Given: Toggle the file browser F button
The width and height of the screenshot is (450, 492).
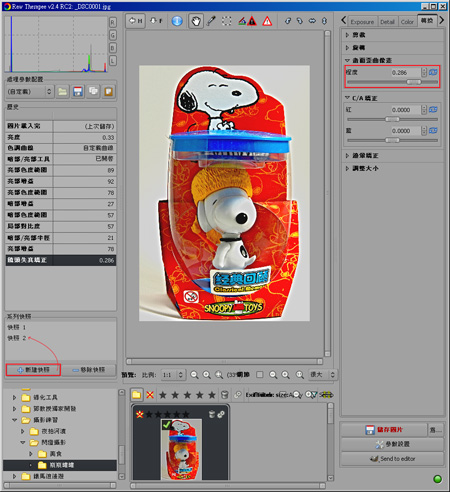Looking at the screenshot, I should [156, 21].
